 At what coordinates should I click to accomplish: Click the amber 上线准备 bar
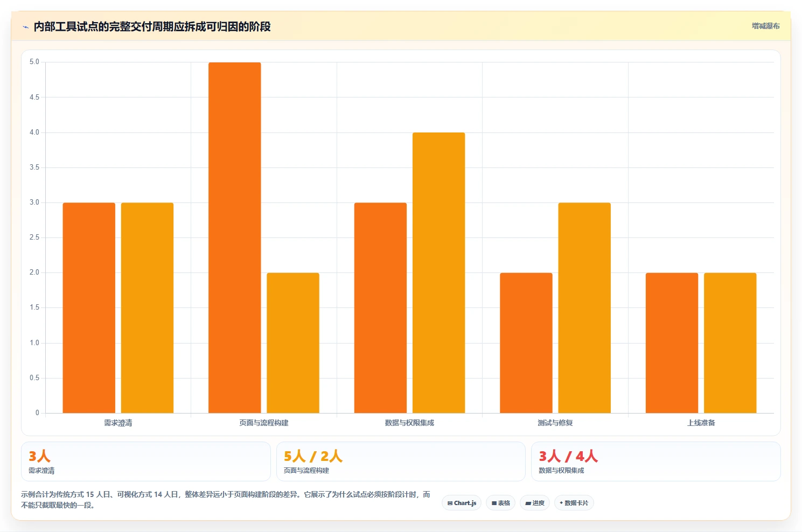(x=730, y=343)
